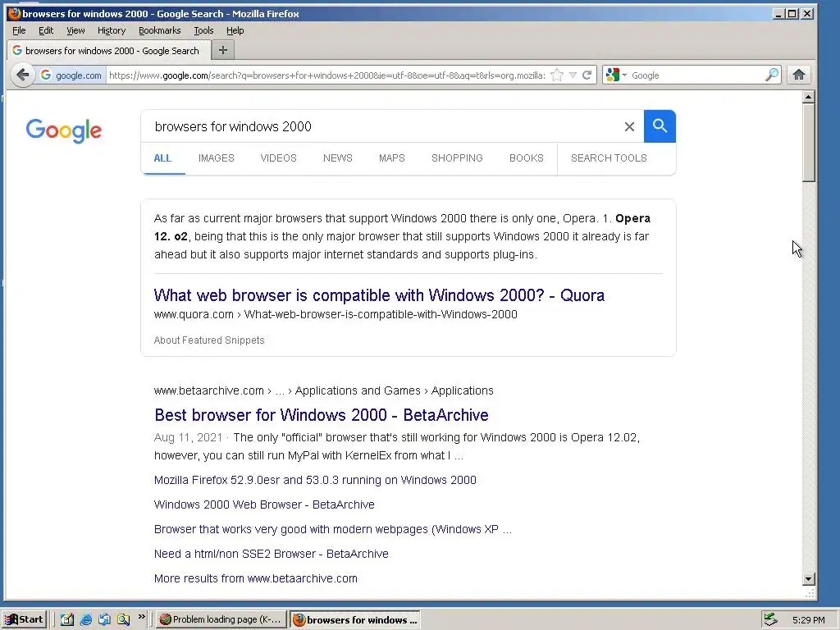
Task: Switch to Problem loading page taskbar window
Action: [221, 619]
